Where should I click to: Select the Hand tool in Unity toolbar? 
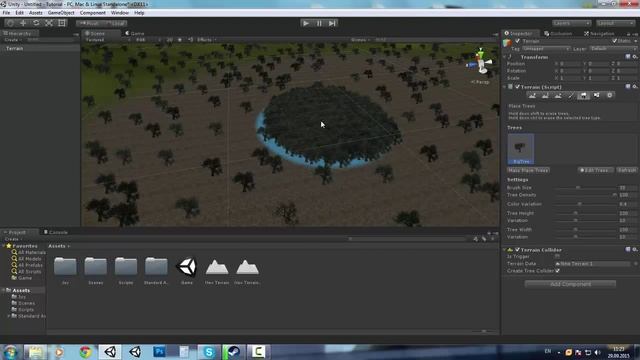[10, 23]
